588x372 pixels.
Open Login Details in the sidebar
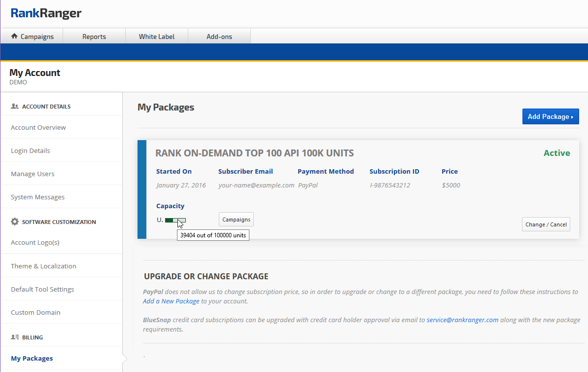pos(31,150)
